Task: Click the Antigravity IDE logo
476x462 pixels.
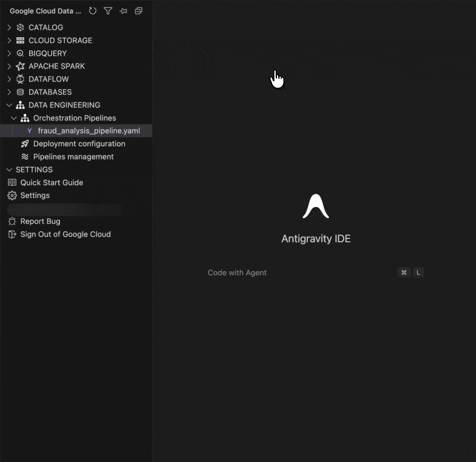Action: tap(316, 206)
